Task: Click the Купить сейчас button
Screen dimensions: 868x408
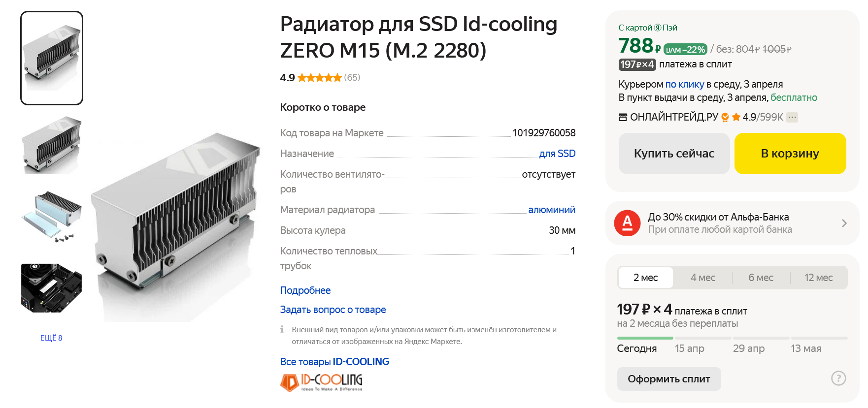Action: (674, 154)
